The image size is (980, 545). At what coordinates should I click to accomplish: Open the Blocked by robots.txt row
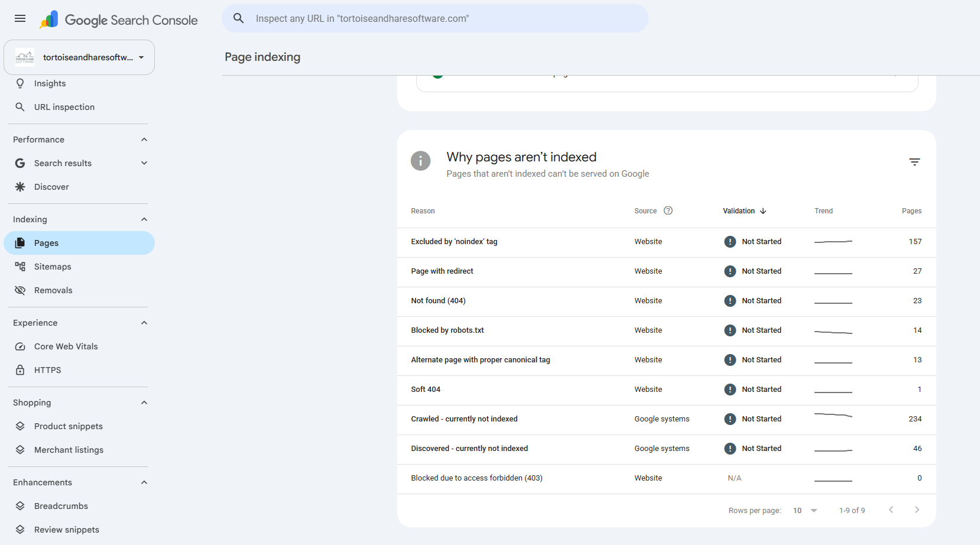(667, 330)
